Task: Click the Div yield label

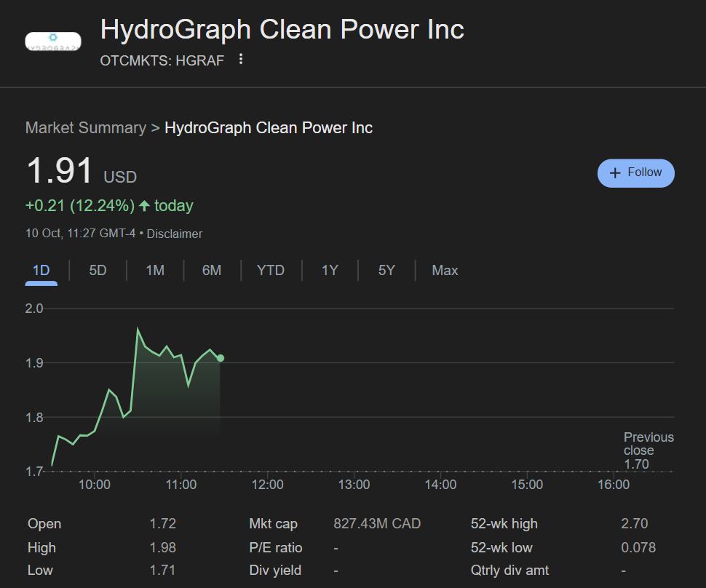Action: coord(275,571)
